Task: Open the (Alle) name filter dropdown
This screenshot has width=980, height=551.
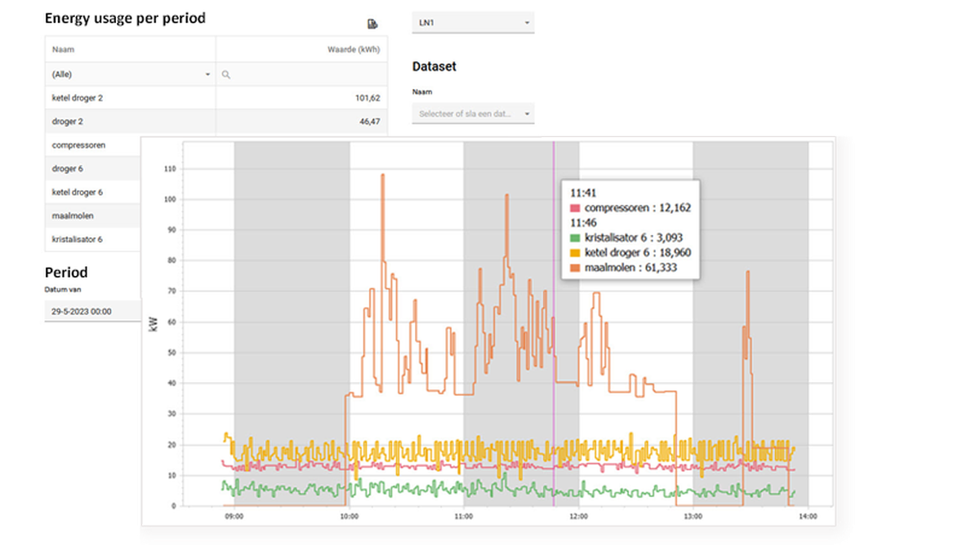Action: tap(130, 74)
